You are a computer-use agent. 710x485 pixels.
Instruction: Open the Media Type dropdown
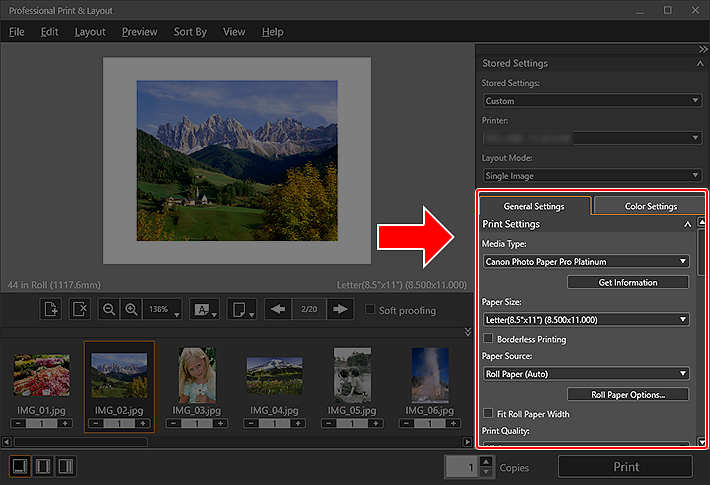click(x=585, y=262)
